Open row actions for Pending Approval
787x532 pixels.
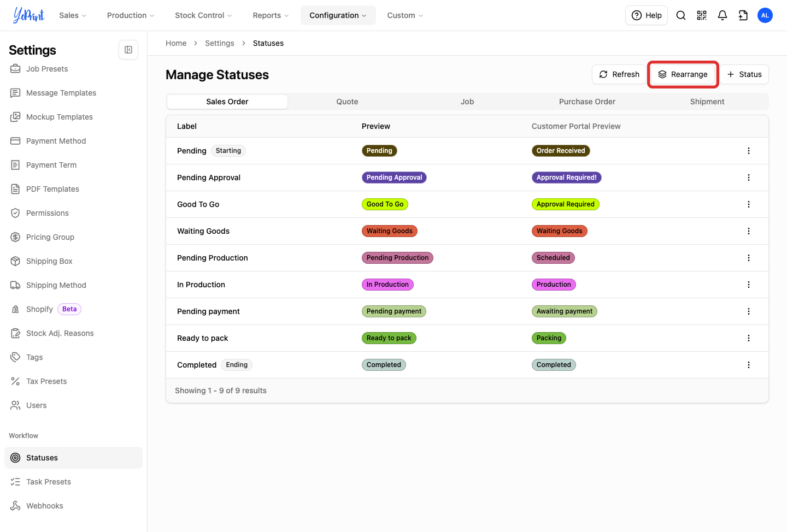click(749, 178)
